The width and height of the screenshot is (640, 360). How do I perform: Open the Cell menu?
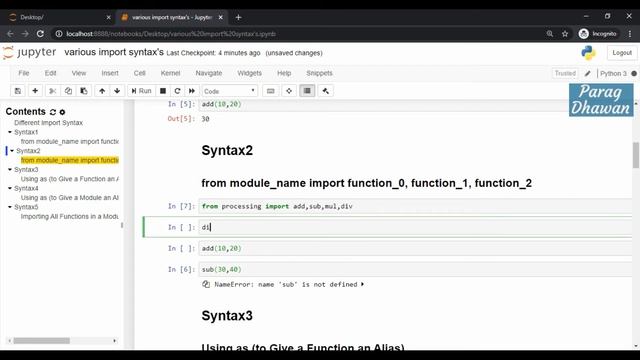140,73
